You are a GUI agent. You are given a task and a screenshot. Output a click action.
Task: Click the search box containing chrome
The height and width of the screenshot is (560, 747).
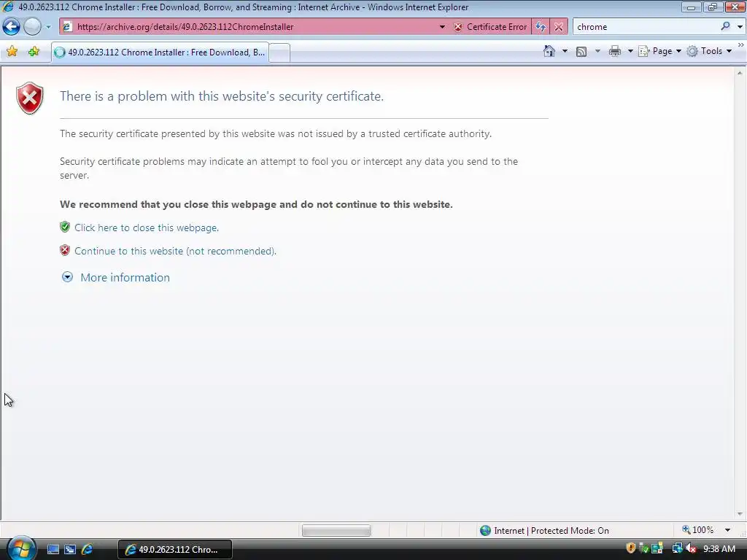point(646,27)
